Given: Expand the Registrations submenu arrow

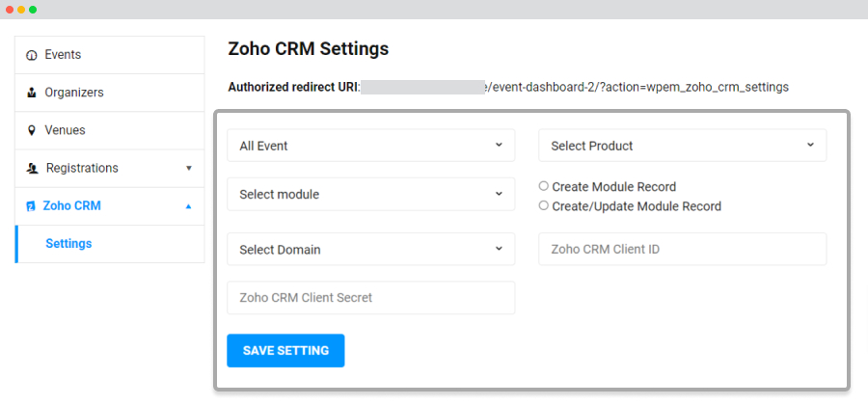Looking at the screenshot, I should [x=189, y=168].
